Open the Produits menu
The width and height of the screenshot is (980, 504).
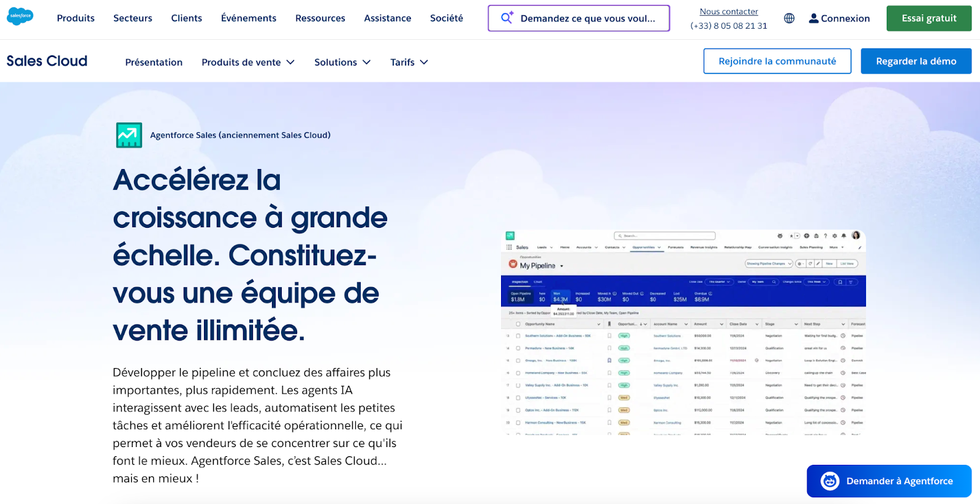point(75,18)
